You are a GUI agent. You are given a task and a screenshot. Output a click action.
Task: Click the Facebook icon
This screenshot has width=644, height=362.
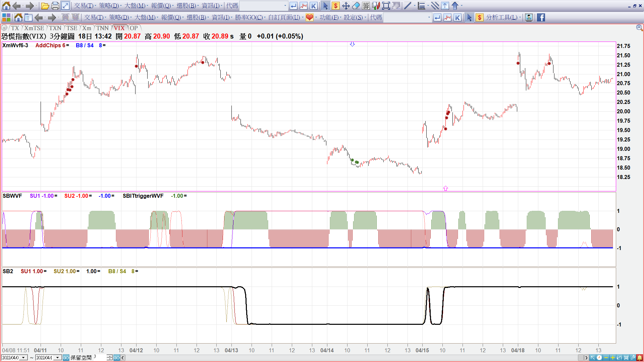[541, 17]
